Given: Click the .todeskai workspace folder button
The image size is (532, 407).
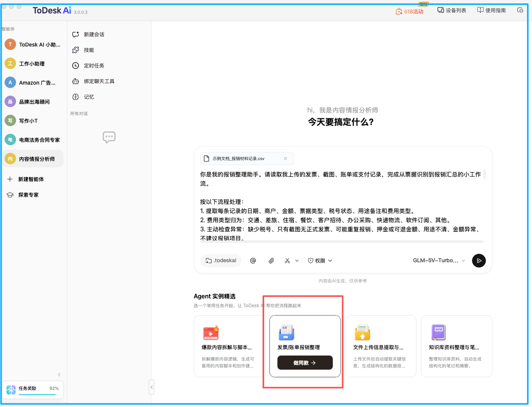Looking at the screenshot, I should 221,260.
